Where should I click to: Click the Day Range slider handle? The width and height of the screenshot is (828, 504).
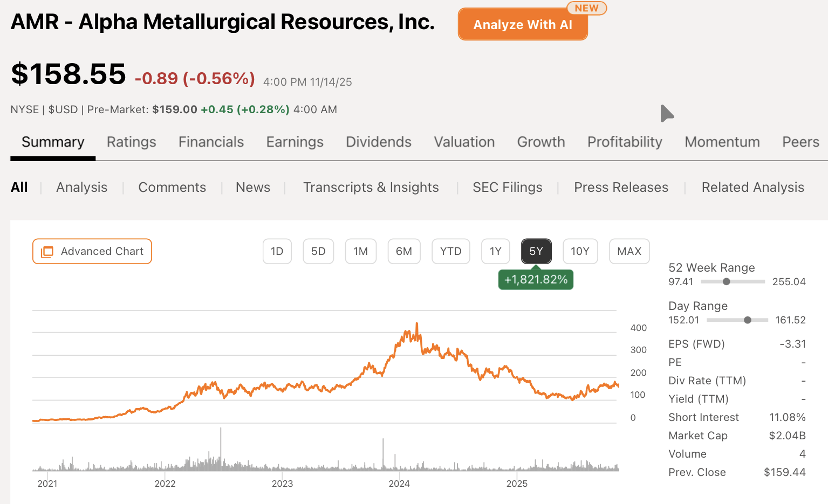747,320
